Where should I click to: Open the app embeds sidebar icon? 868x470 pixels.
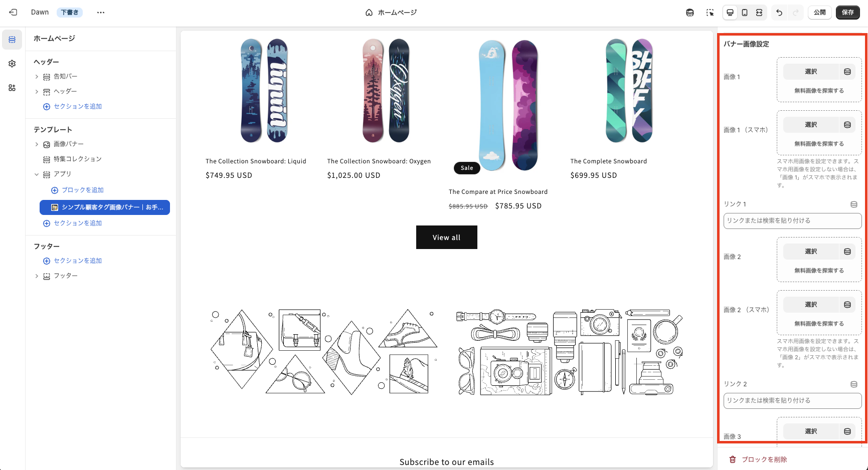point(12,88)
